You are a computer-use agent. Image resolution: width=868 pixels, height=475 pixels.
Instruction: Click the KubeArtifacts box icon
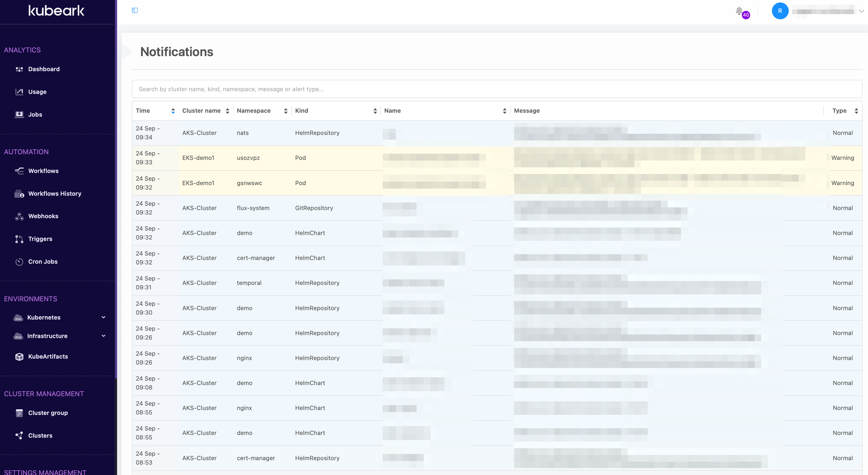tap(19, 357)
